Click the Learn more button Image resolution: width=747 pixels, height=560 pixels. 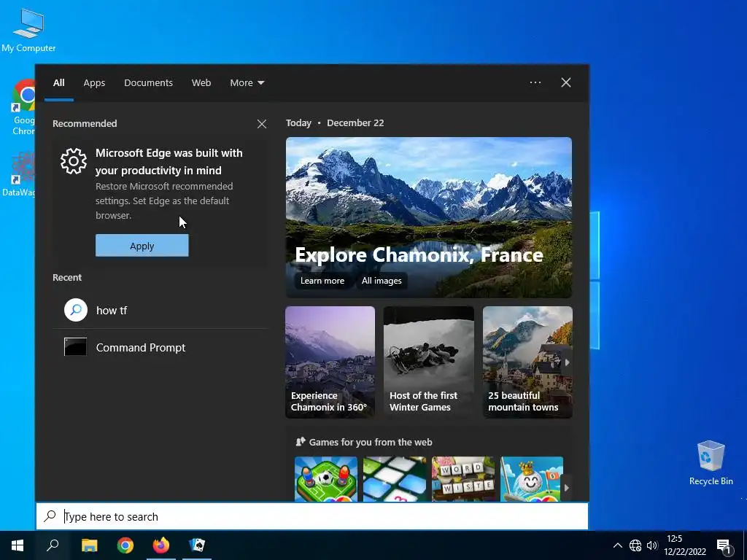pyautogui.click(x=322, y=281)
